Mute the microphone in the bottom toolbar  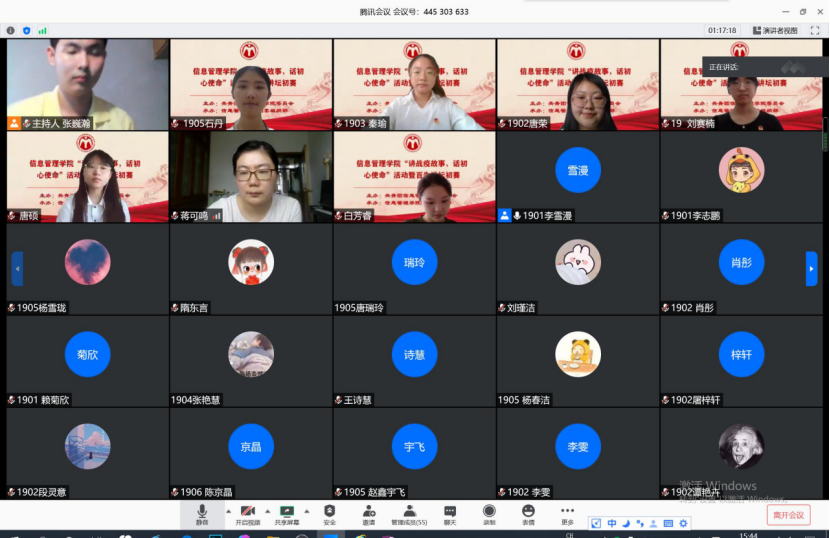click(x=202, y=513)
